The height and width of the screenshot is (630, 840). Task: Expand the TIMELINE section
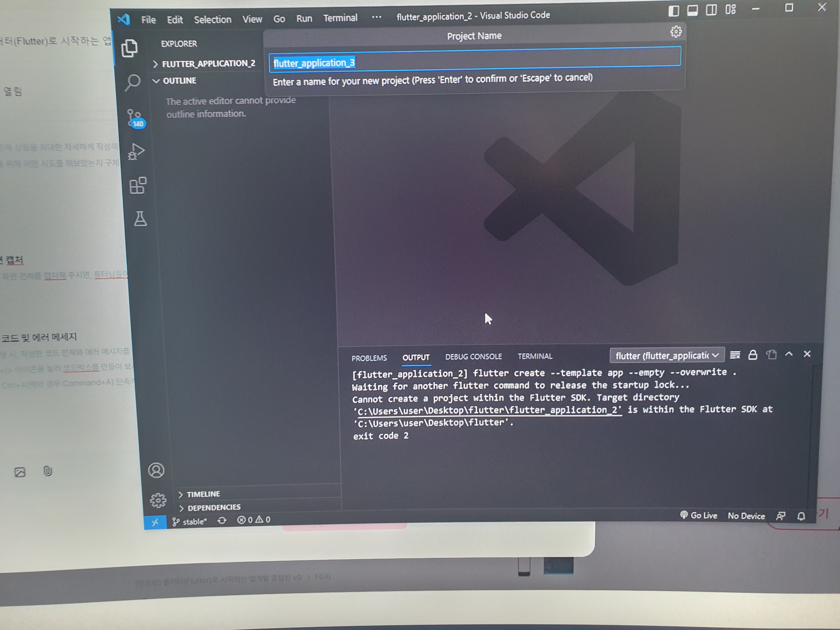tap(199, 494)
